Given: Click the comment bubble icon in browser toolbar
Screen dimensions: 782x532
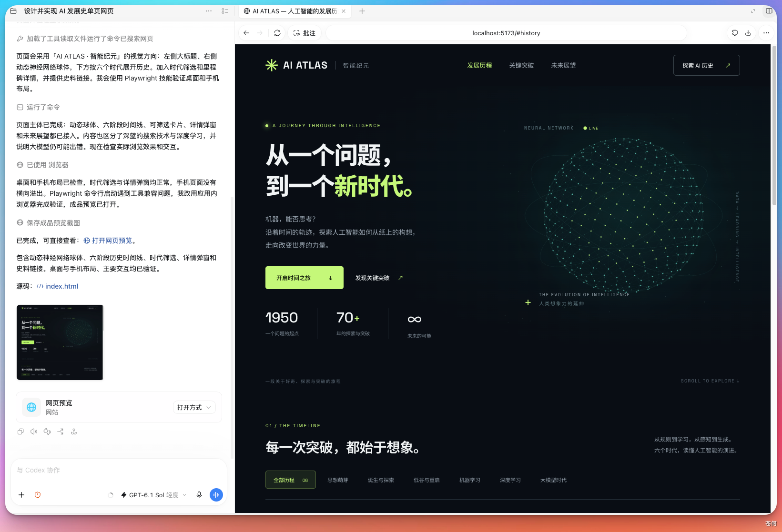Looking at the screenshot, I should tap(735, 33).
